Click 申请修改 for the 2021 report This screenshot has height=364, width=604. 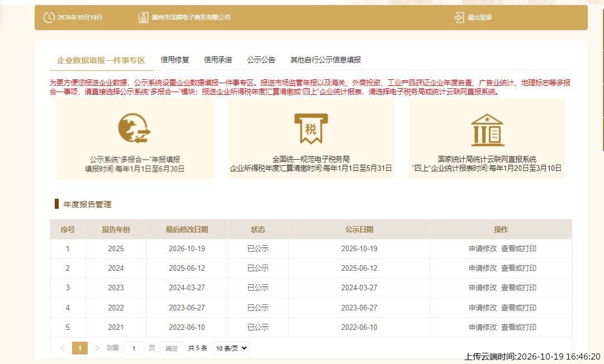coord(483,328)
